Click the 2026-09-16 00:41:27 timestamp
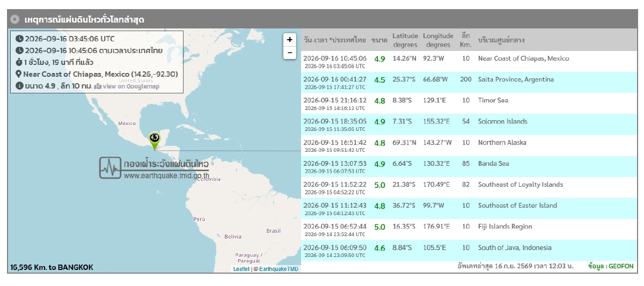This screenshot has width=644, height=286. point(335,79)
